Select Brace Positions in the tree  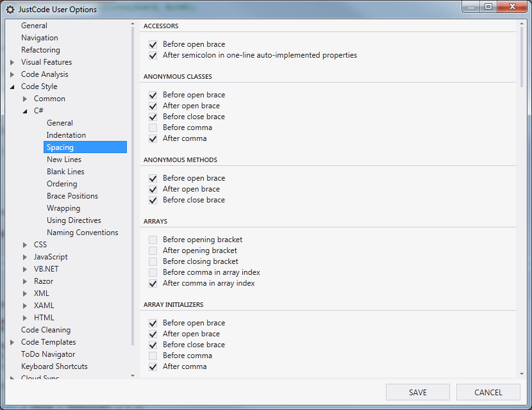[72, 196]
